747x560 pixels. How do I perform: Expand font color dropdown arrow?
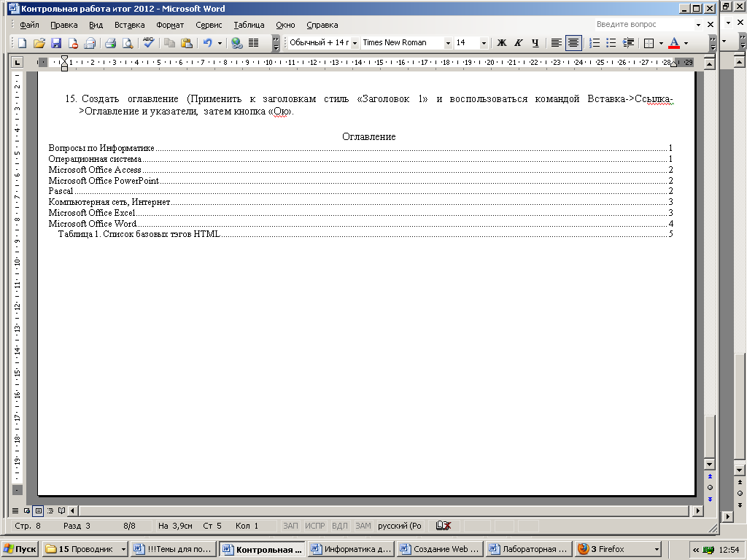pos(686,43)
